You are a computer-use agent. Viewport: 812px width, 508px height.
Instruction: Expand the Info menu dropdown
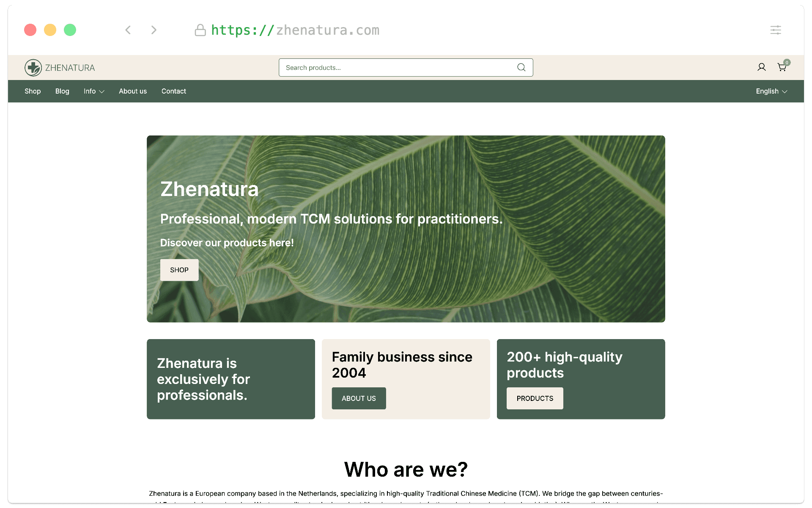(94, 91)
